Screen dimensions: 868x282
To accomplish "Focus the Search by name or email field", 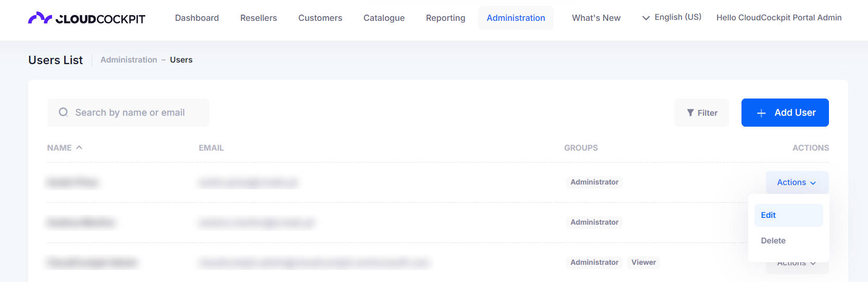I will click(128, 113).
